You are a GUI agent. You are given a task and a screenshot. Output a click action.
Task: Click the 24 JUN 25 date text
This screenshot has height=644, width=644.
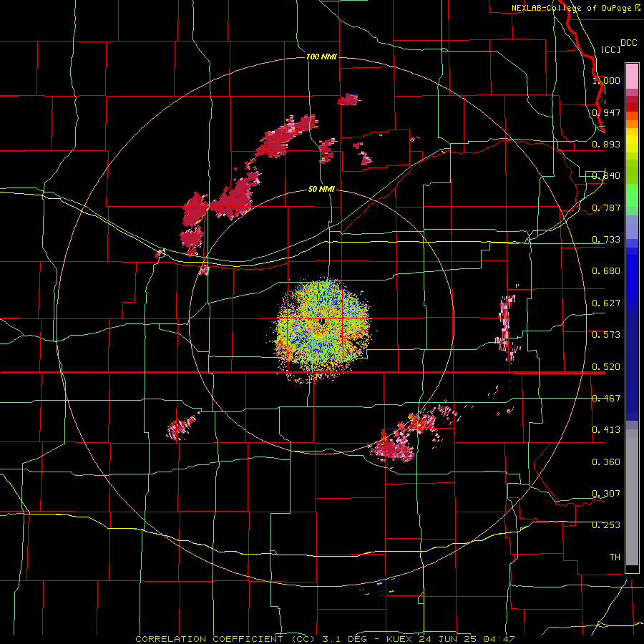tap(448, 639)
